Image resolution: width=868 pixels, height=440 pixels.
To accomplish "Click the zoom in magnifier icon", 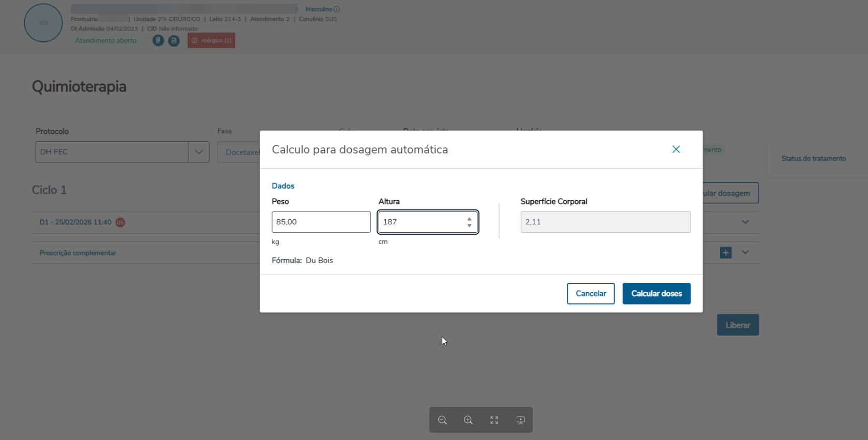I will click(468, 420).
